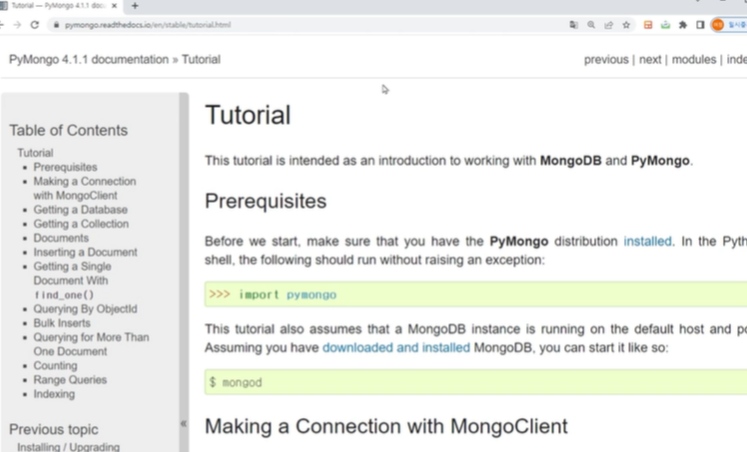Follow the 'downloaded and installed' link
Image resolution: width=747 pixels, height=452 pixels.
pyautogui.click(x=396, y=348)
